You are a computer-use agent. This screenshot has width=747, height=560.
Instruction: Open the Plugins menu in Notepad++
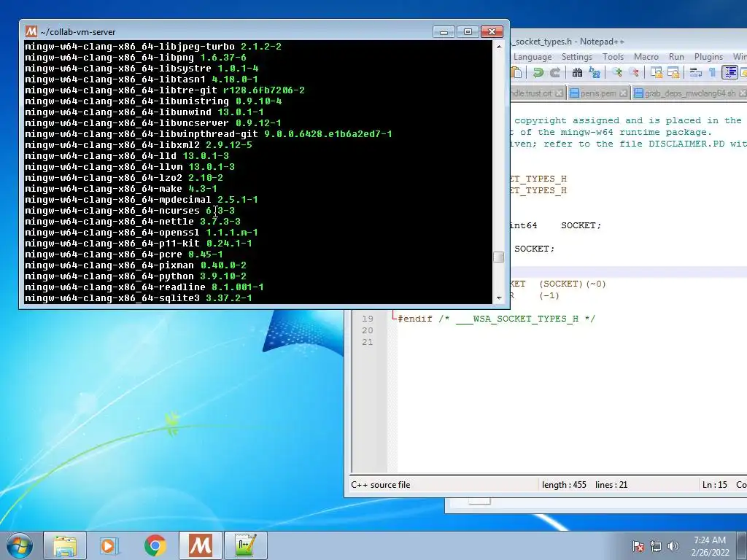[x=708, y=57]
